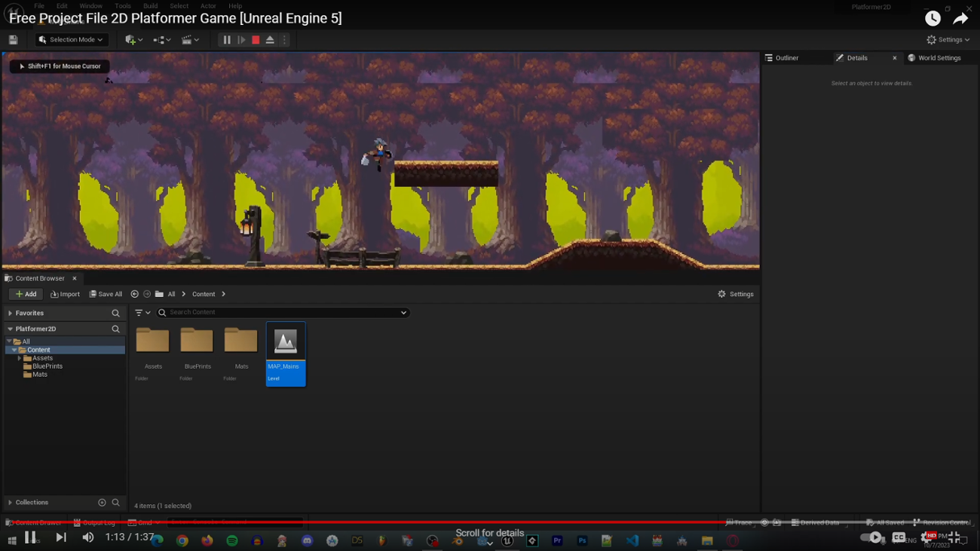Expand the Assets folder tree arrow
This screenshot has width=980, height=551.
click(x=20, y=358)
